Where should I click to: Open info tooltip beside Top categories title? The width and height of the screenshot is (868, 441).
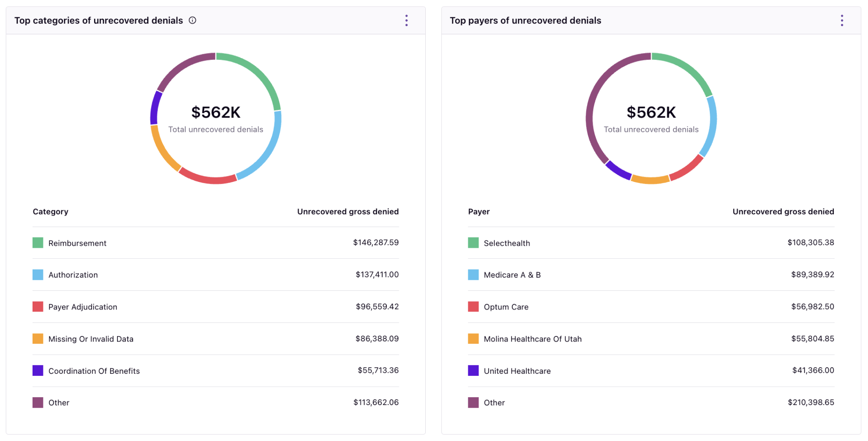pos(193,20)
